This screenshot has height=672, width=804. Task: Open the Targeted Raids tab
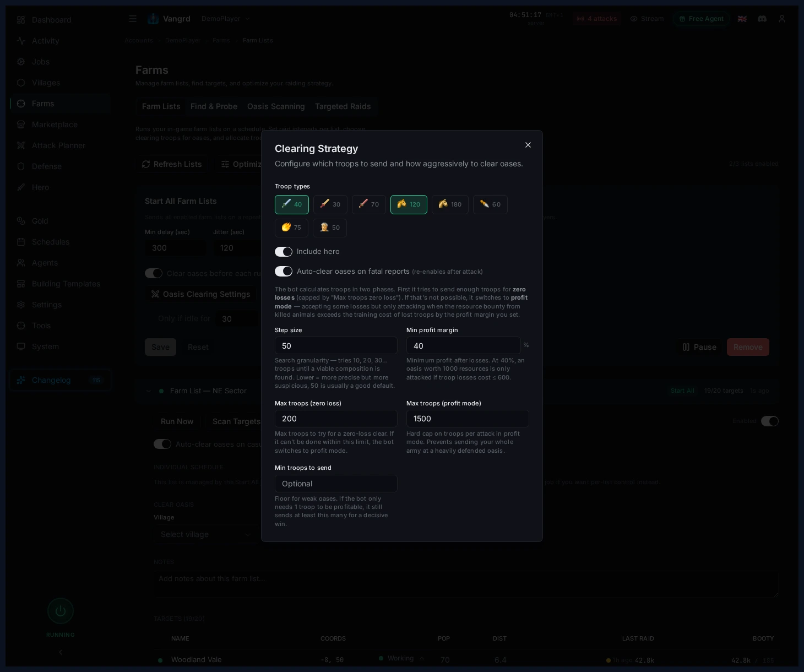click(343, 106)
